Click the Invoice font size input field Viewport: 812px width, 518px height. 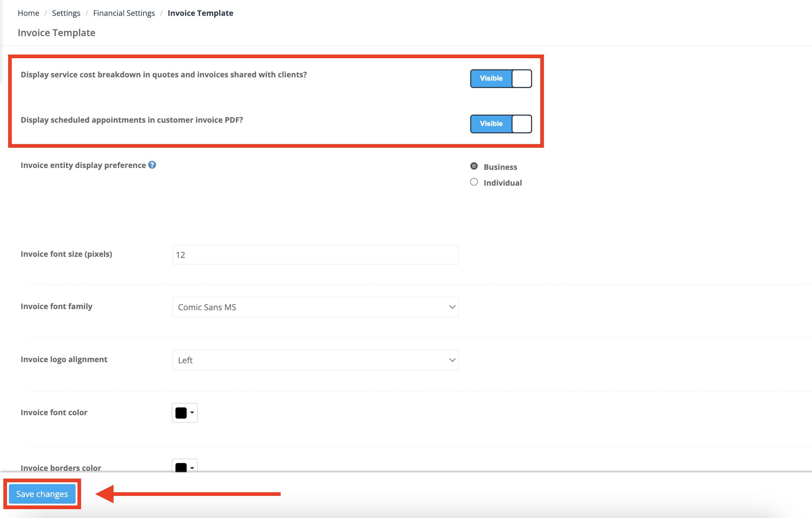pos(315,255)
